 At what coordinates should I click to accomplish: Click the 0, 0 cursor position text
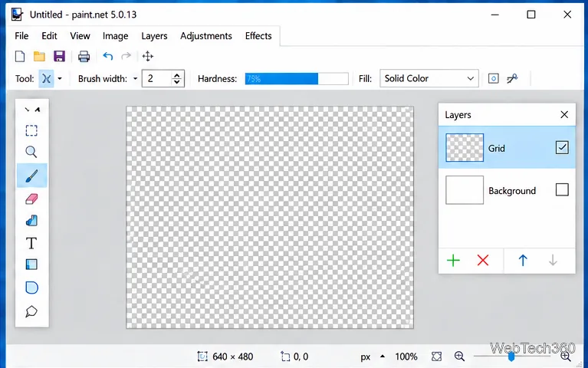click(x=301, y=356)
